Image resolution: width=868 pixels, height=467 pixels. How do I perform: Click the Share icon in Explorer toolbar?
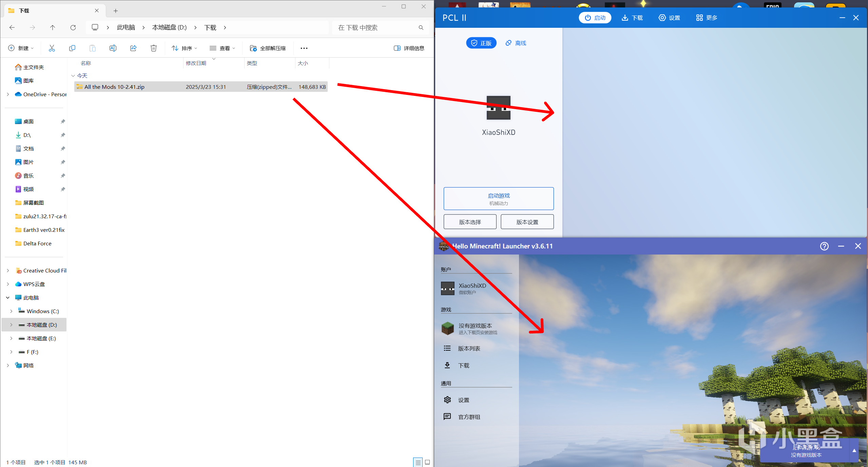133,48
